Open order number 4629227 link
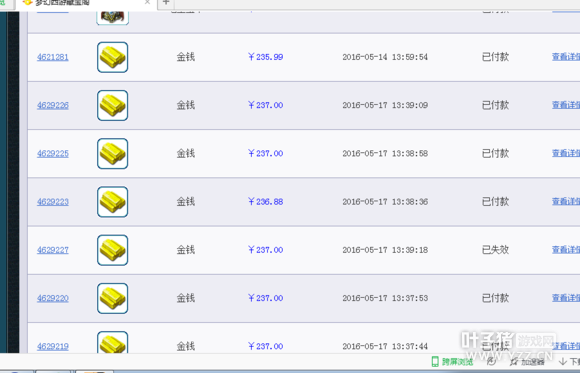580x373 pixels. click(x=53, y=250)
